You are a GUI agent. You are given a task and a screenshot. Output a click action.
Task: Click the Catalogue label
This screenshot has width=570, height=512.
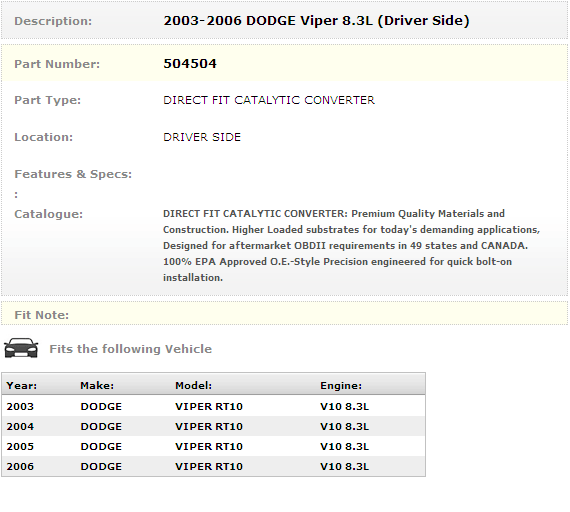tap(49, 214)
